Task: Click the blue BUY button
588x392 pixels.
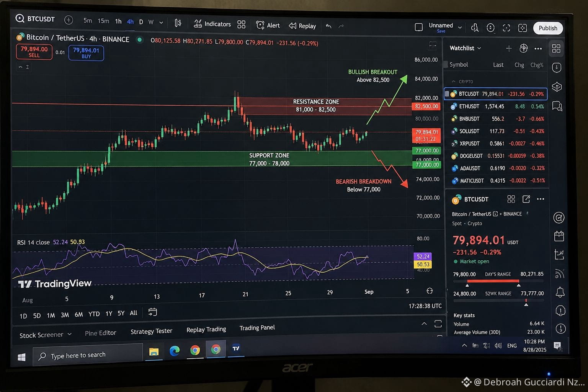Action: pos(86,53)
